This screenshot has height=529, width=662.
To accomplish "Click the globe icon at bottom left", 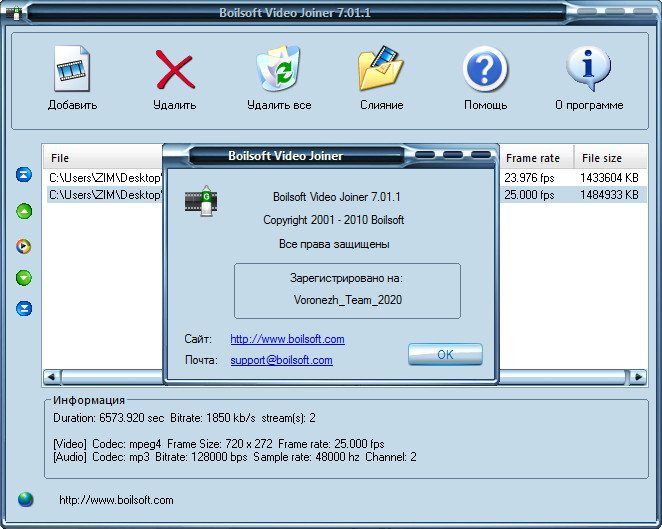I will 25,499.
